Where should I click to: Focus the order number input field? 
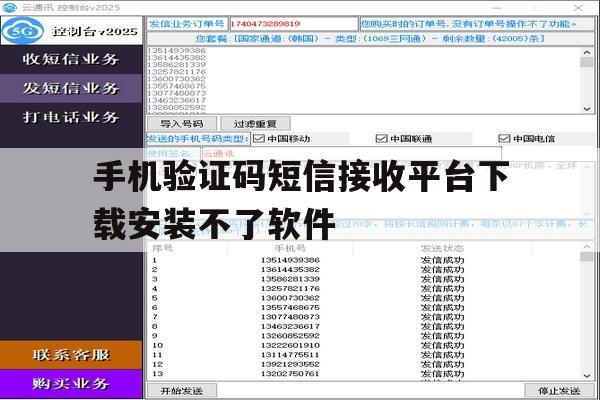pyautogui.click(x=293, y=24)
